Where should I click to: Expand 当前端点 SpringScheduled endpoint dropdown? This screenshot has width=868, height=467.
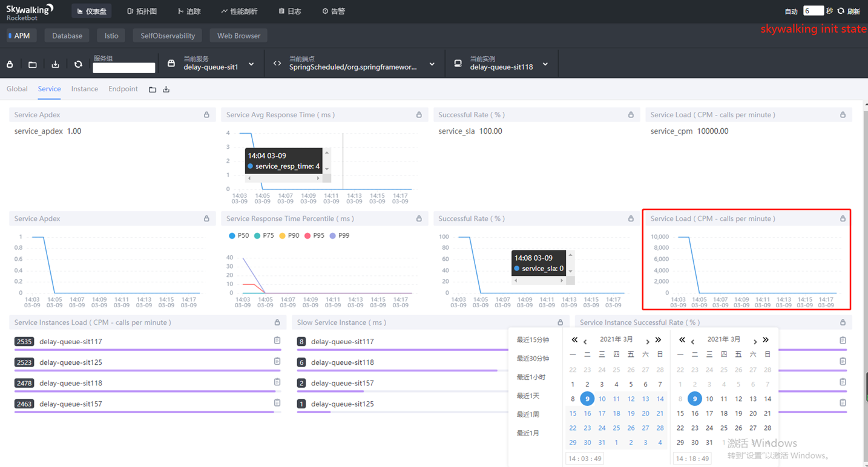pos(432,64)
